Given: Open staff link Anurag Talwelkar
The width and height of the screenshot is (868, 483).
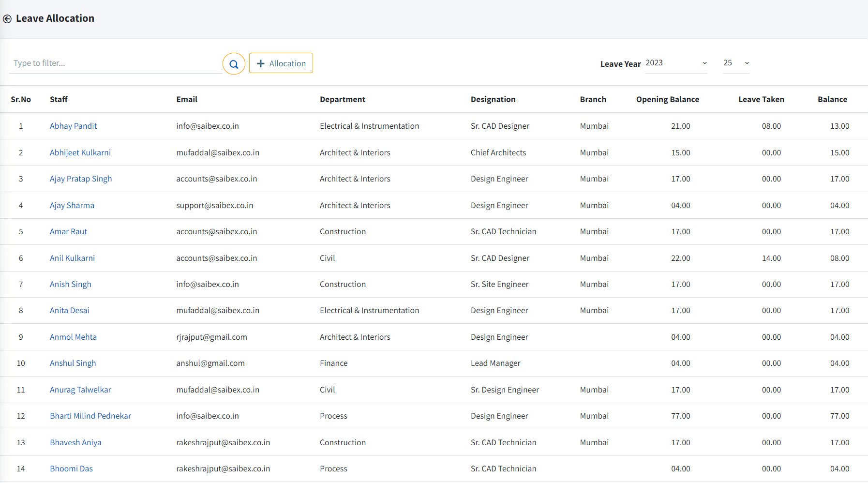Looking at the screenshot, I should tap(80, 390).
